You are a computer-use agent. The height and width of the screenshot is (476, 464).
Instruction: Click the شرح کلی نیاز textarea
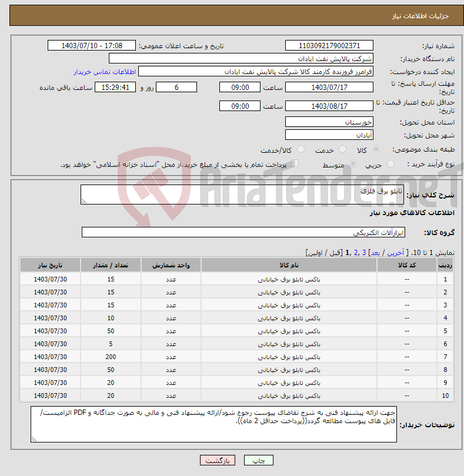[x=242, y=195]
